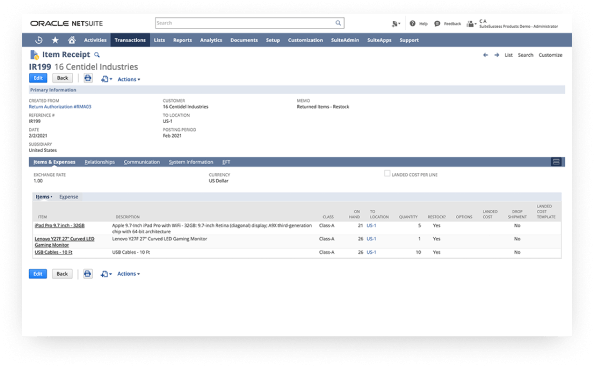Click US-1 location in Lenovo row
Image resolution: width=594 pixels, height=367 pixels.
pos(371,239)
